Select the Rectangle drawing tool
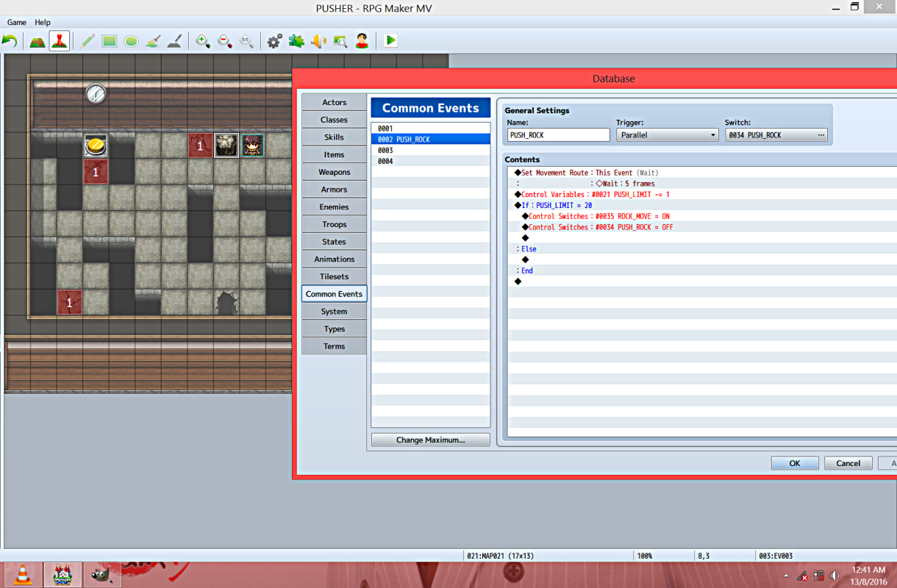 click(110, 41)
